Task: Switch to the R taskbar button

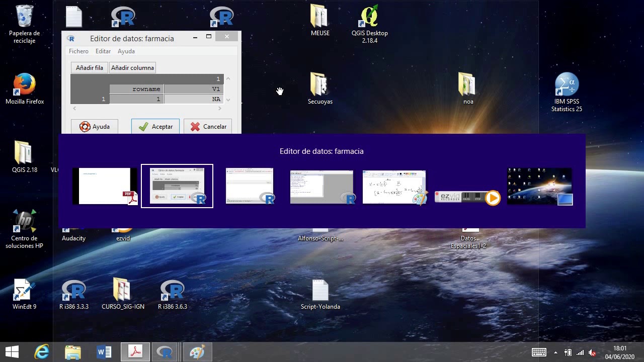Action: click(x=165, y=352)
